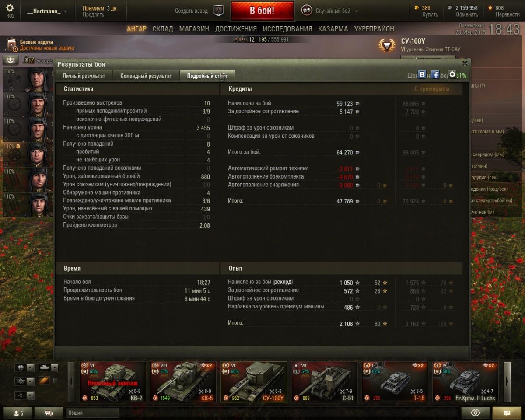Open battle results gear settings icon

452,74
